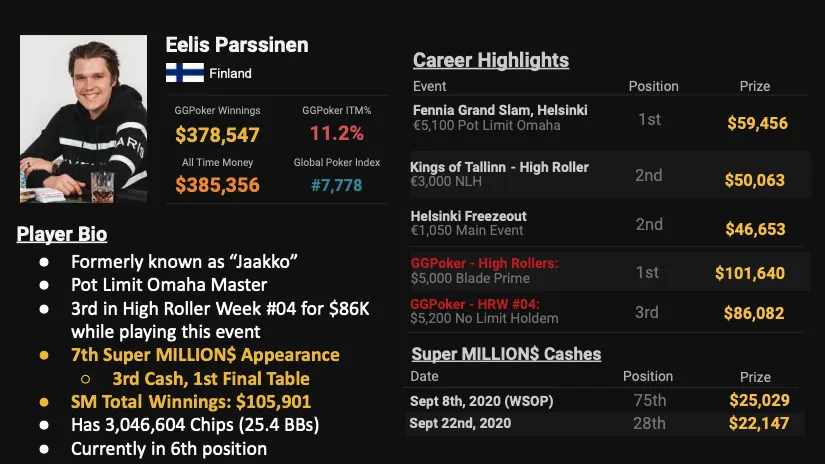Click the All Time Money $385,356 value
Viewport: 825px width, 464px height.
pyautogui.click(x=217, y=185)
